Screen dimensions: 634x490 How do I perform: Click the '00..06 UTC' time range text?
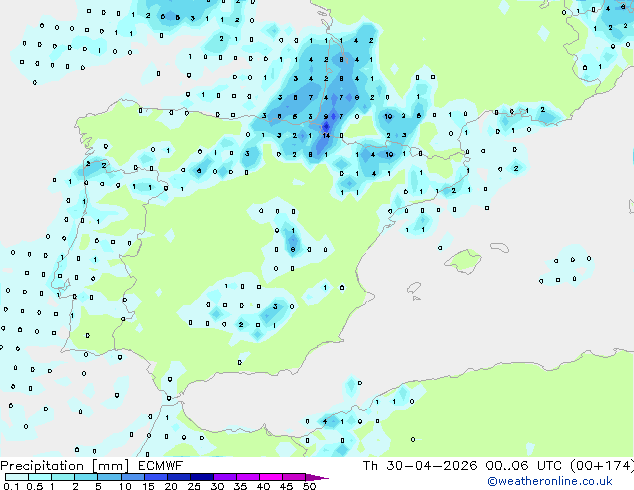[524, 466]
